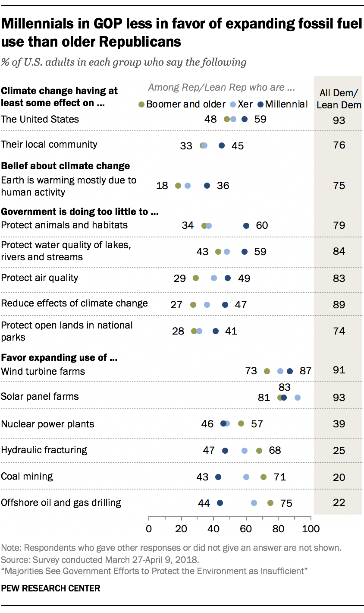364x613 pixels.
Task: Click the Millennial dot for Protect air quality
Action: pyautogui.click(x=228, y=278)
